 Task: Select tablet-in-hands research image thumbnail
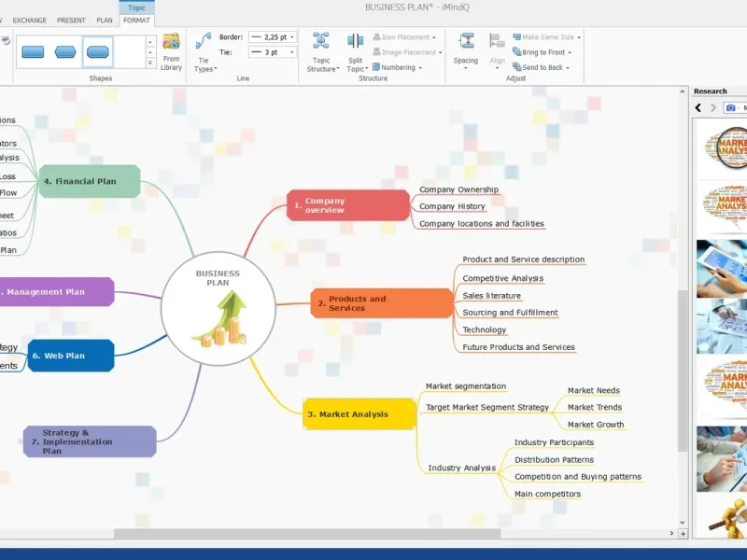pyautogui.click(x=722, y=269)
